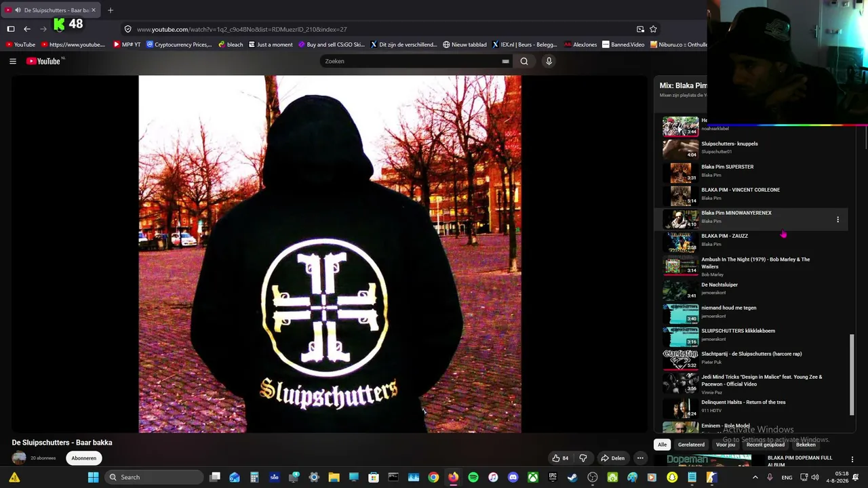Open options for BLAKA PIM DOPEMAN FULL ALBUM
The width and height of the screenshot is (868, 488).
pos(852,460)
